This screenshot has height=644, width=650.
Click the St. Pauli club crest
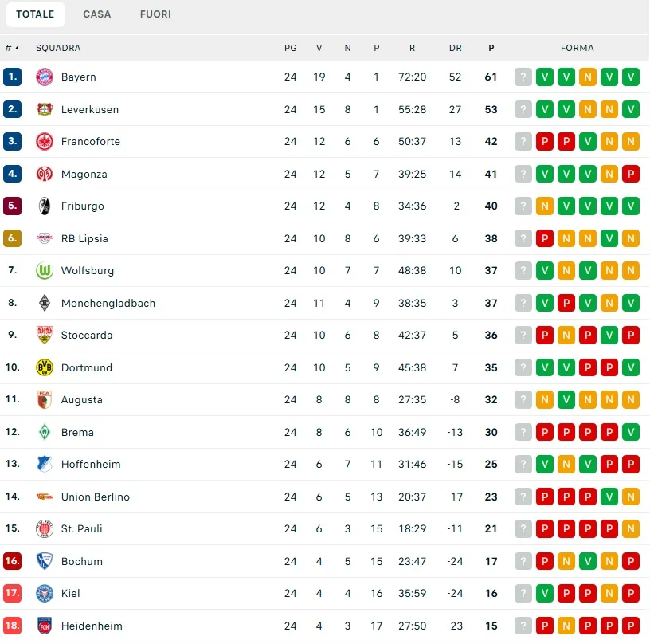tap(44, 529)
